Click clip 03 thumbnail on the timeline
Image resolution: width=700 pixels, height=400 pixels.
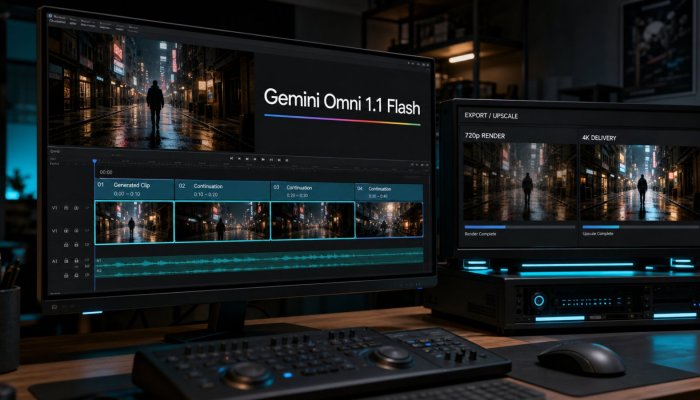[312, 221]
